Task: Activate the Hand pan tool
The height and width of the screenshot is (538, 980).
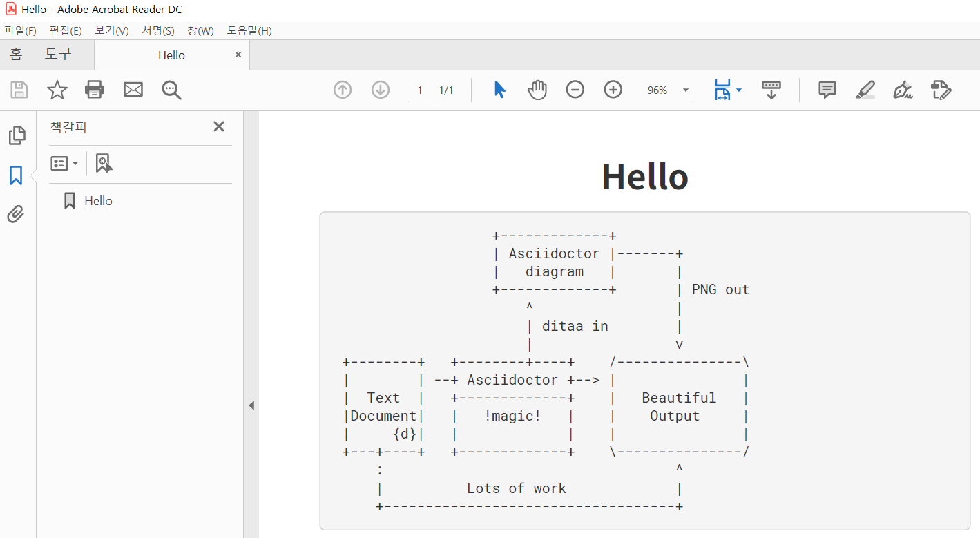Action: coord(537,90)
